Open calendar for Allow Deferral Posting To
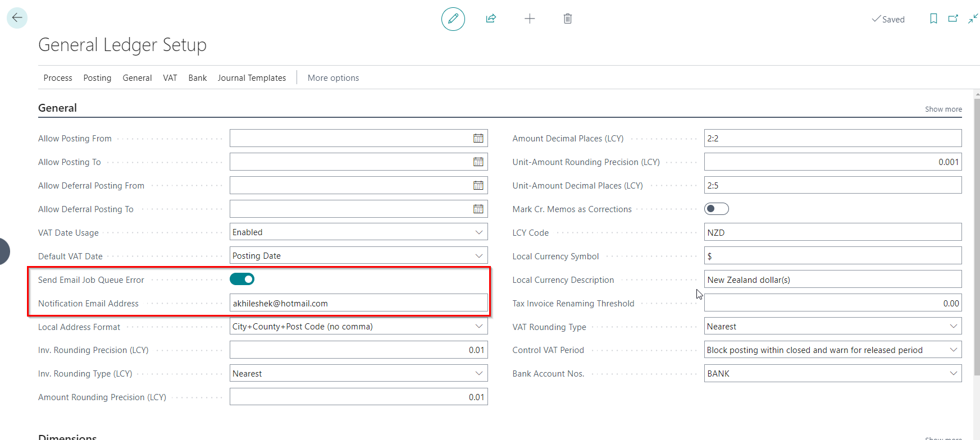This screenshot has width=980, height=440. click(x=478, y=209)
